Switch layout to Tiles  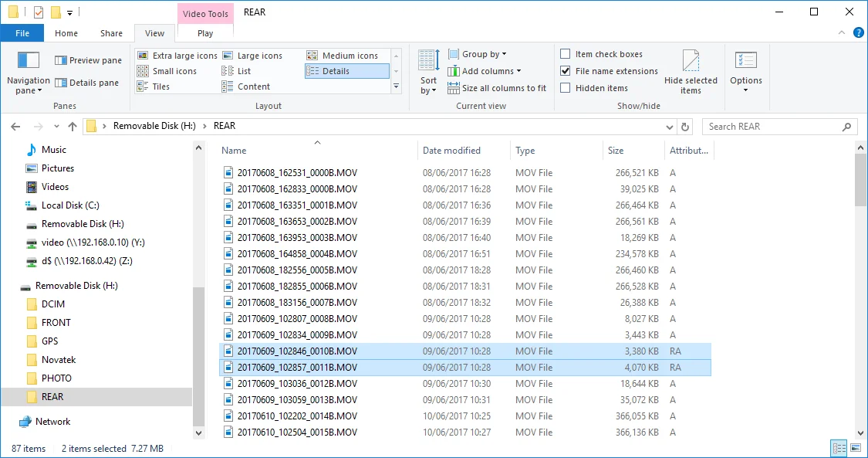tap(154, 87)
